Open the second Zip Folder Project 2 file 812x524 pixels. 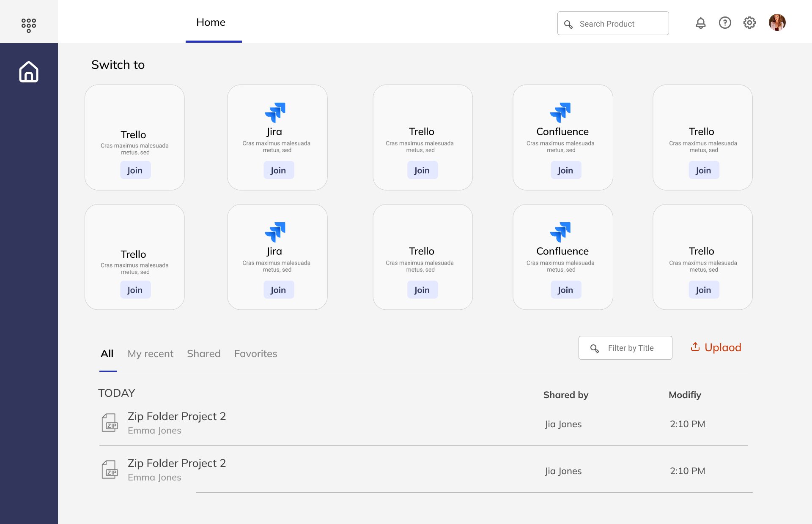point(177,463)
